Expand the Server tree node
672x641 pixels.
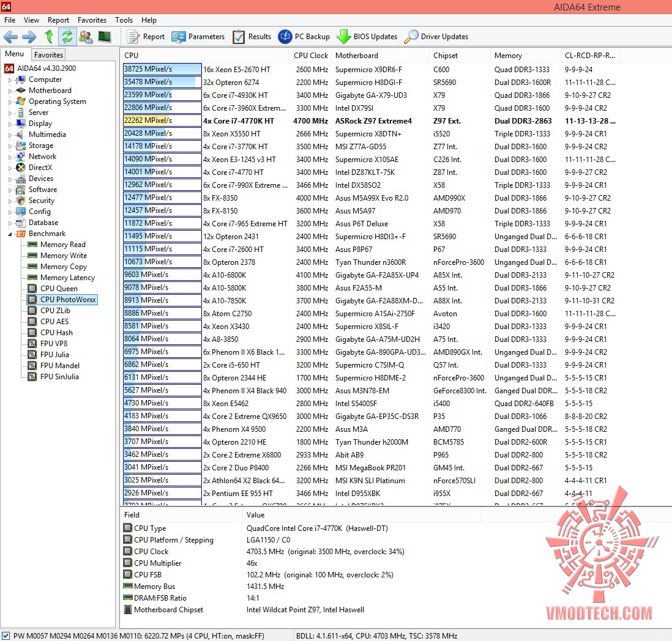(10, 113)
